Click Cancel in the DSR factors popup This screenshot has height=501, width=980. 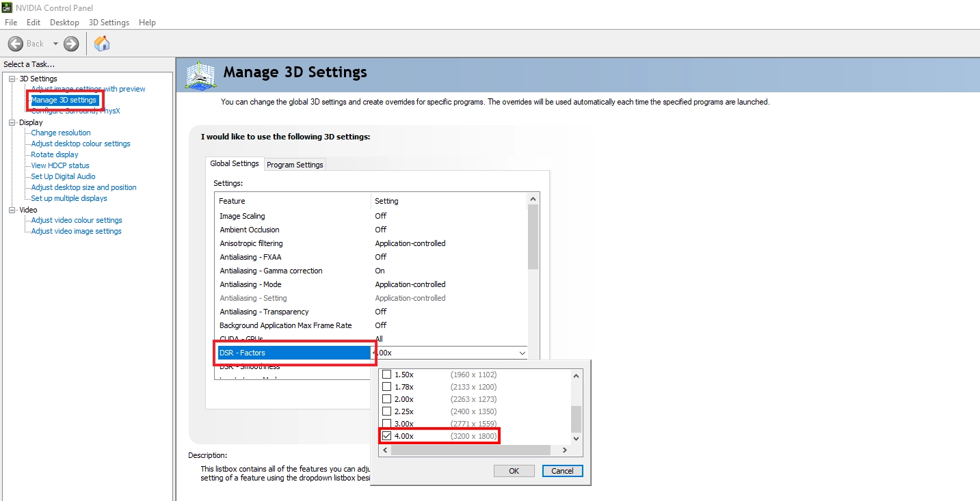coord(562,471)
